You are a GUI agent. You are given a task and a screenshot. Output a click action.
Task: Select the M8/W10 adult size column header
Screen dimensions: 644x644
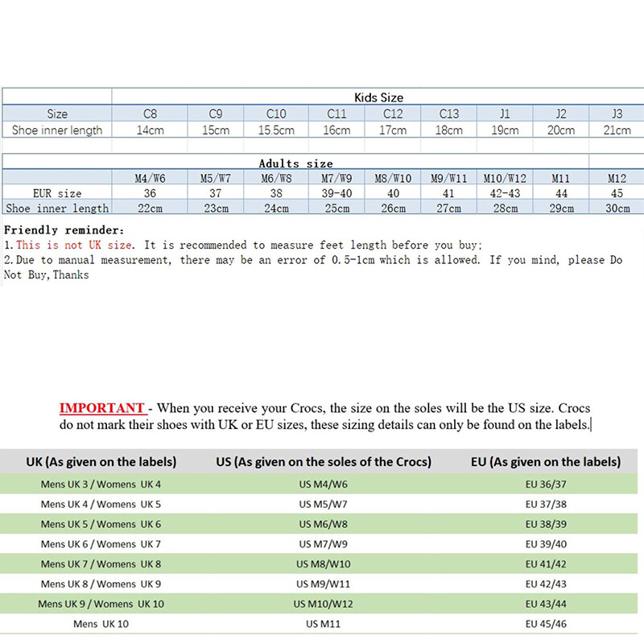(x=393, y=178)
